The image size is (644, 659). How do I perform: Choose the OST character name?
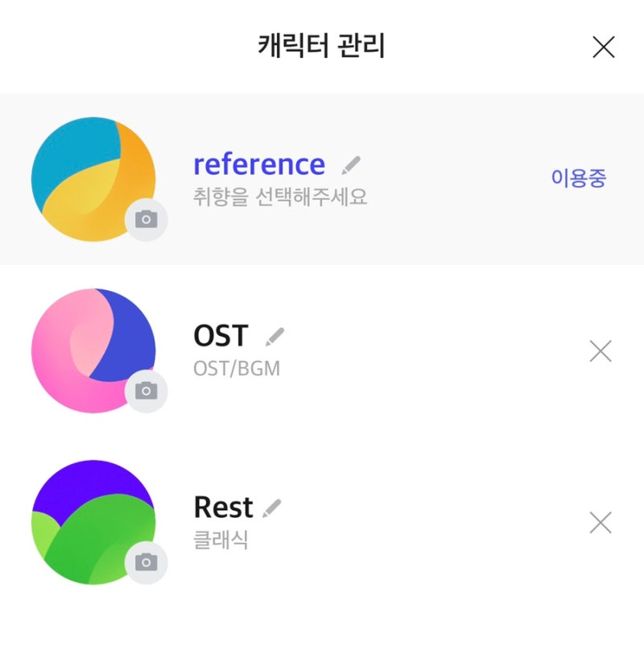click(x=221, y=335)
